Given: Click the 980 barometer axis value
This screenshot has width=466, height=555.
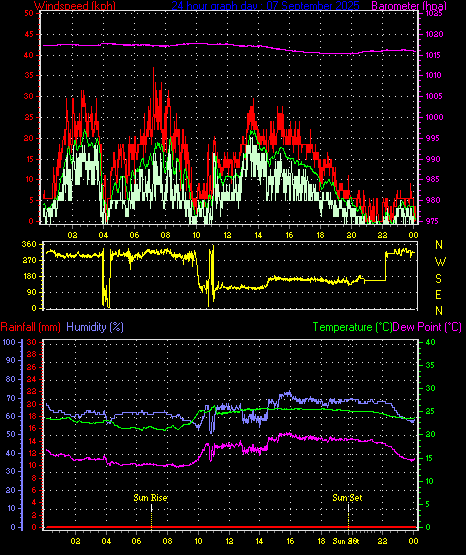Looking at the screenshot, I should (x=432, y=200).
